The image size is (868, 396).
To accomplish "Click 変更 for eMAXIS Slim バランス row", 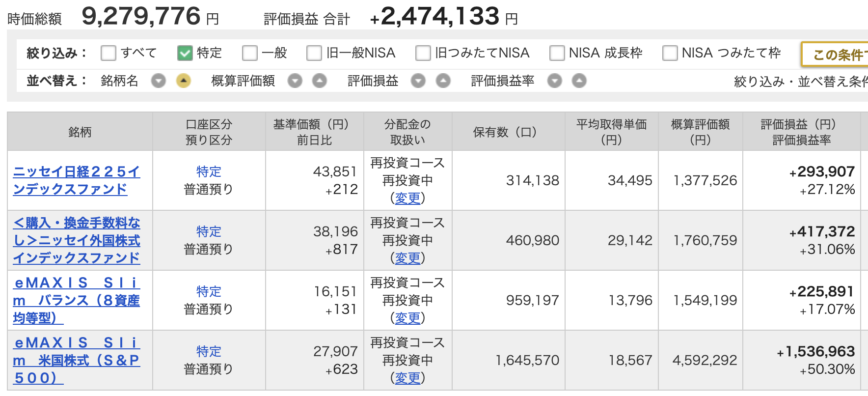I will [x=408, y=318].
